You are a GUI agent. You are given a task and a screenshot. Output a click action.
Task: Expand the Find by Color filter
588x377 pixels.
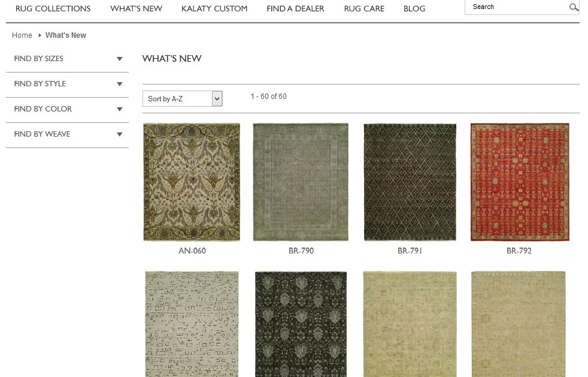point(68,109)
